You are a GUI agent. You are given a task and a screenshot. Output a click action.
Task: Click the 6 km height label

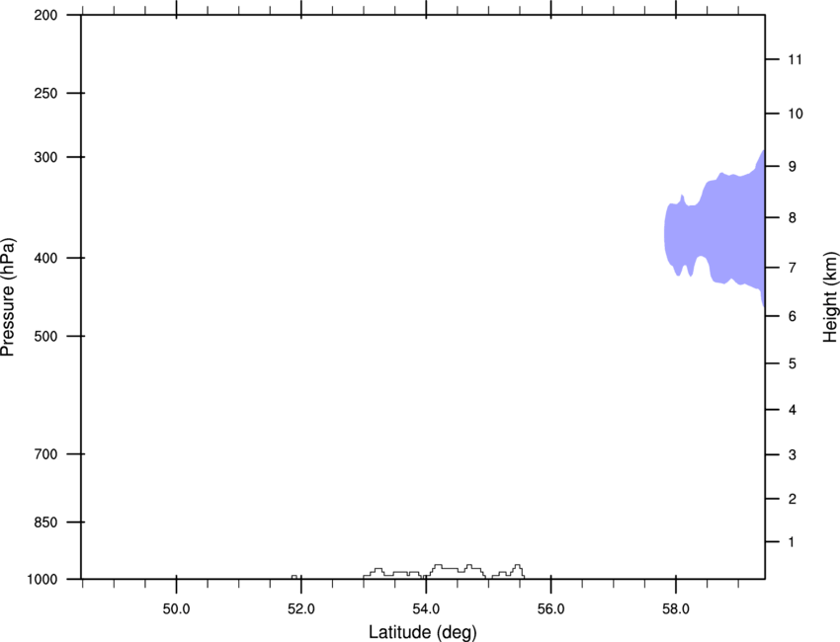coord(793,316)
